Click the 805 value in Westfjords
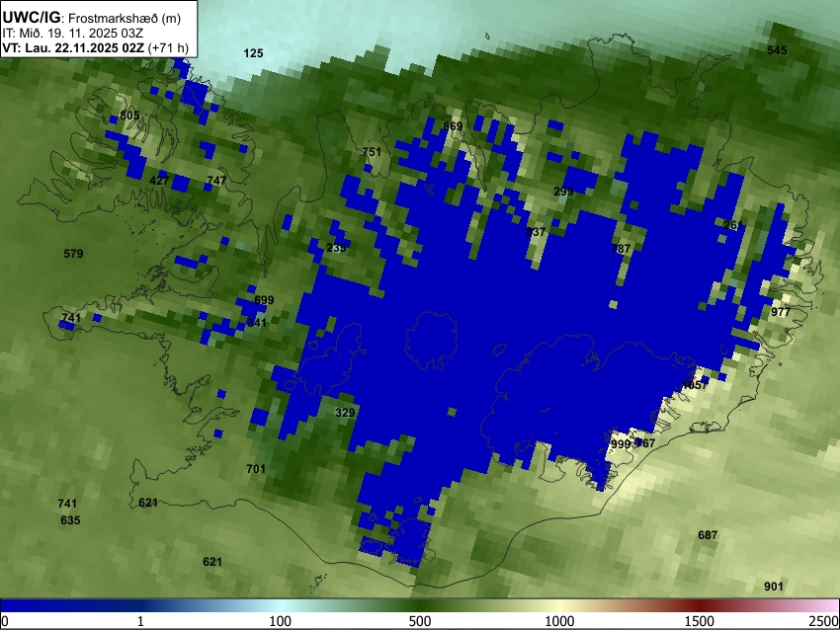Viewport: 840px width, 630px height. click(x=129, y=116)
